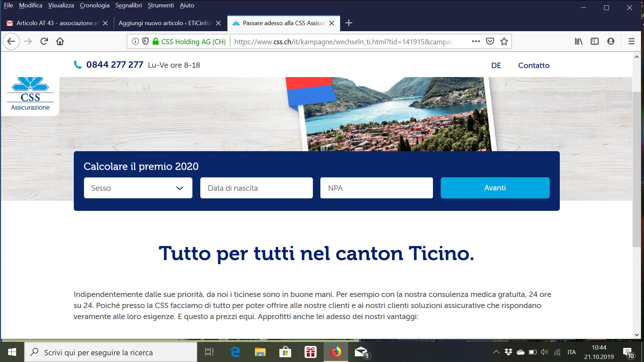This screenshot has height=362, width=644.
Task: Click the forward navigation arrow
Action: [x=28, y=42]
